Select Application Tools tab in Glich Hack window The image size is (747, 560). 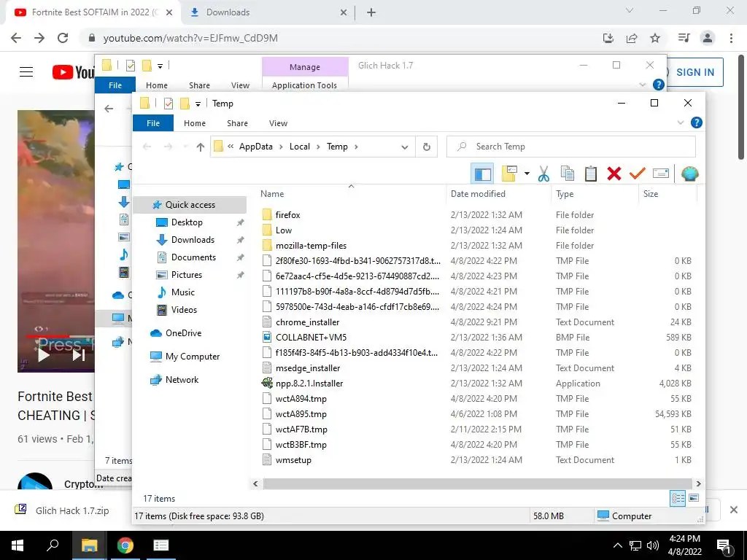coord(304,85)
